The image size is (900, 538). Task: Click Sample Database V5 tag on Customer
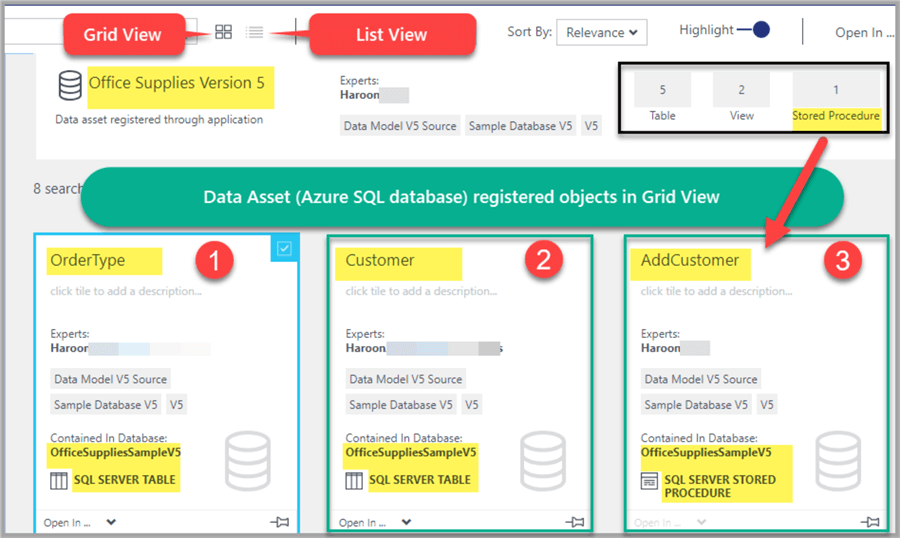coord(401,405)
